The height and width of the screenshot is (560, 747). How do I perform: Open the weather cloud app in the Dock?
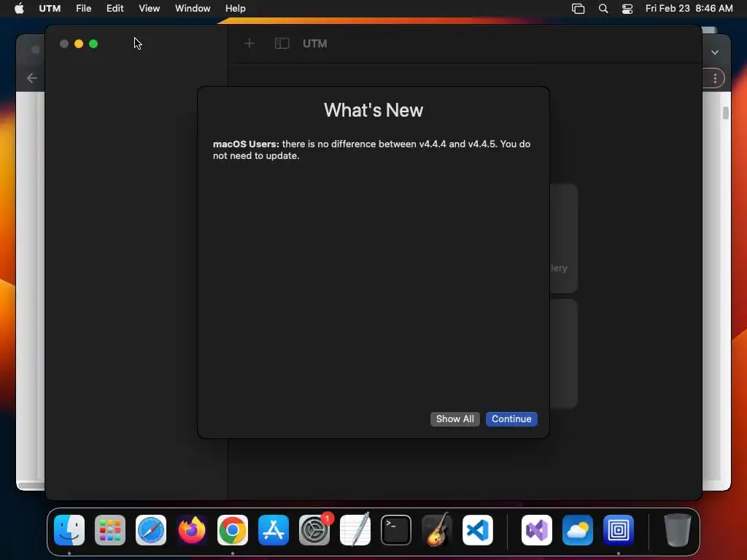[x=578, y=530]
